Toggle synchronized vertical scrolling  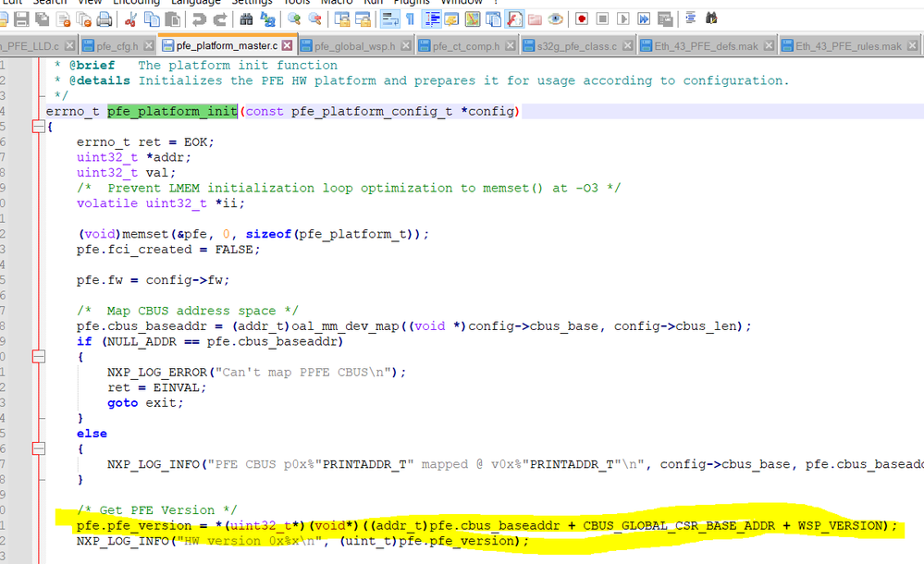[x=342, y=19]
